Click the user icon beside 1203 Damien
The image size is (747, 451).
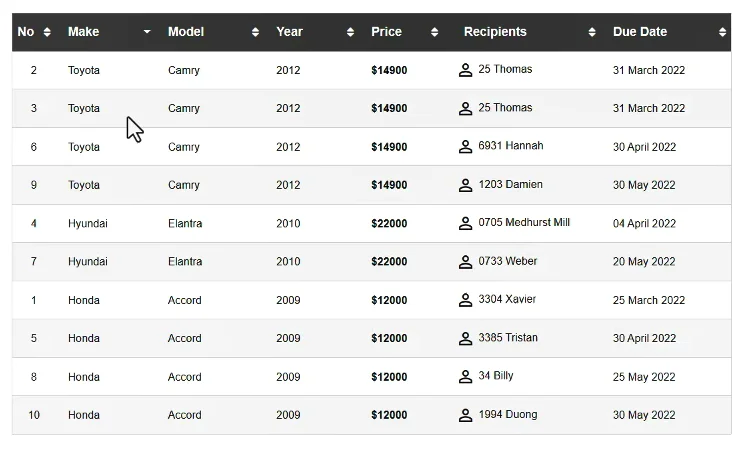465,185
